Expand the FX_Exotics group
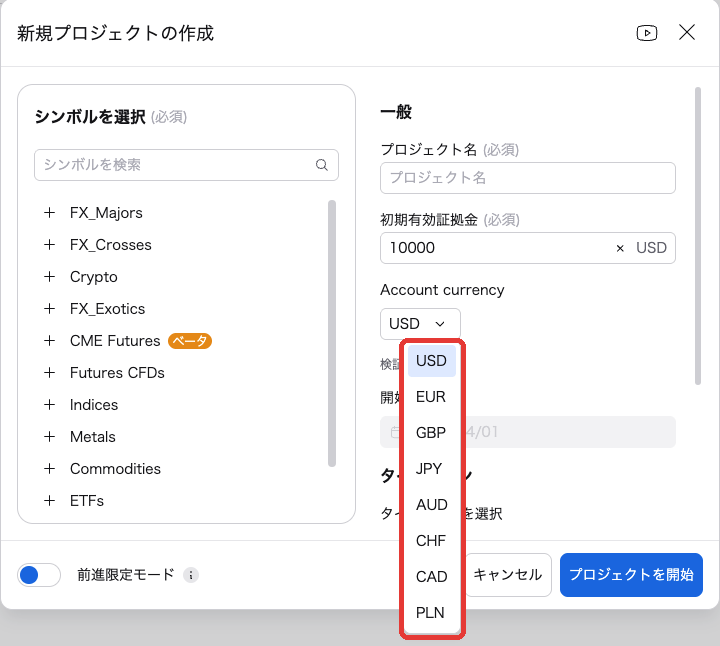Screen dimensions: 720x646 [50, 309]
